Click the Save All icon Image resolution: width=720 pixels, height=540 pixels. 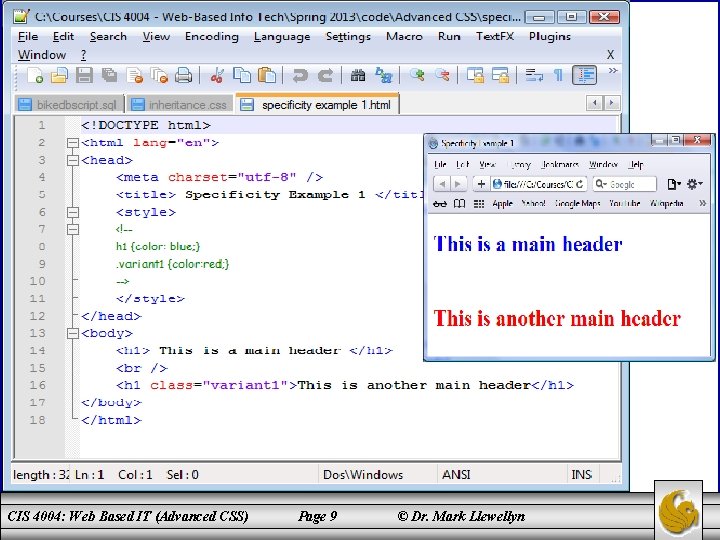pyautogui.click(x=109, y=75)
